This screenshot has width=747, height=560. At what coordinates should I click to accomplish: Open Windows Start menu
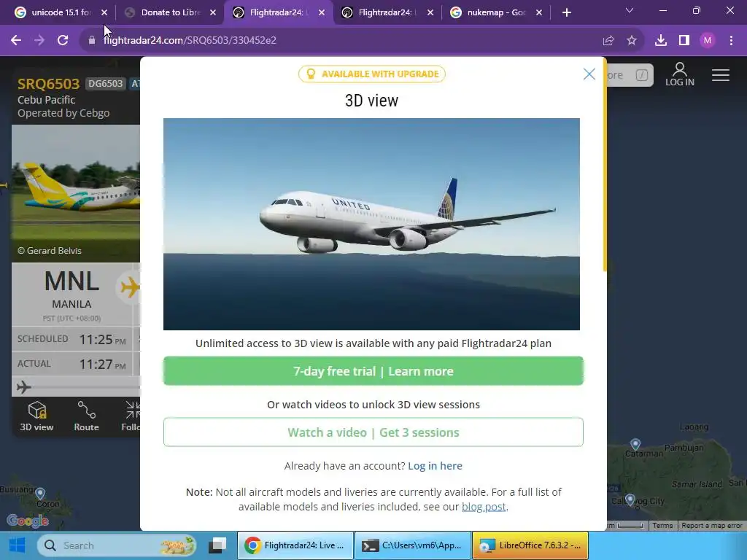pyautogui.click(x=18, y=545)
